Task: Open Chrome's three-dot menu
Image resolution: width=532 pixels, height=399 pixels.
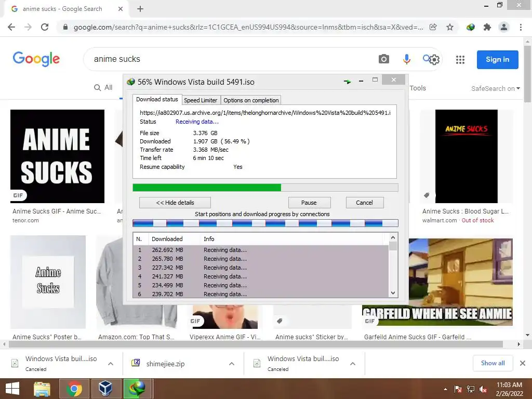Action: [521, 27]
